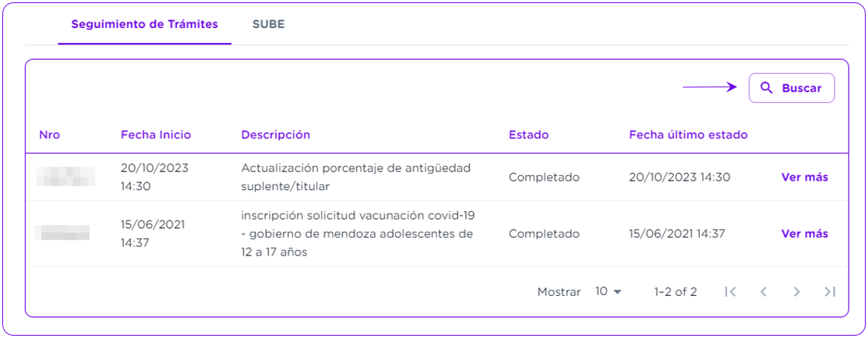Go to first page arrow icon
The image size is (868, 338).
730,291
